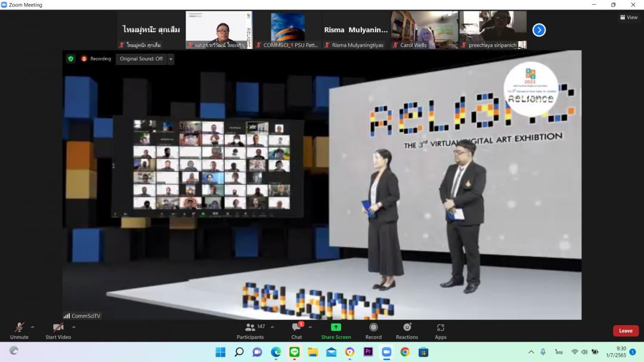The width and height of the screenshot is (644, 362).
Task: Expand video options arrow beside Start Video
Action: (74, 327)
